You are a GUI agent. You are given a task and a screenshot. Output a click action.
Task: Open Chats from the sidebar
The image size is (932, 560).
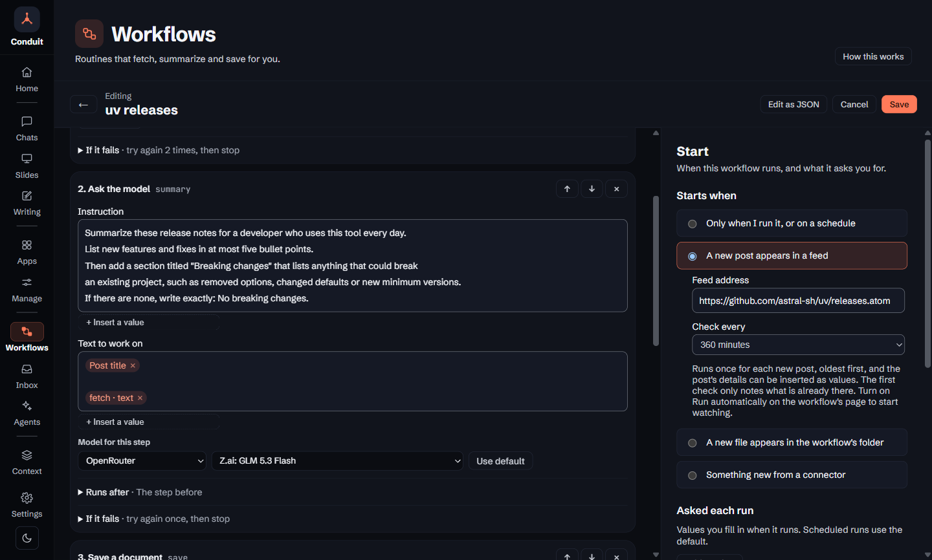(x=27, y=129)
